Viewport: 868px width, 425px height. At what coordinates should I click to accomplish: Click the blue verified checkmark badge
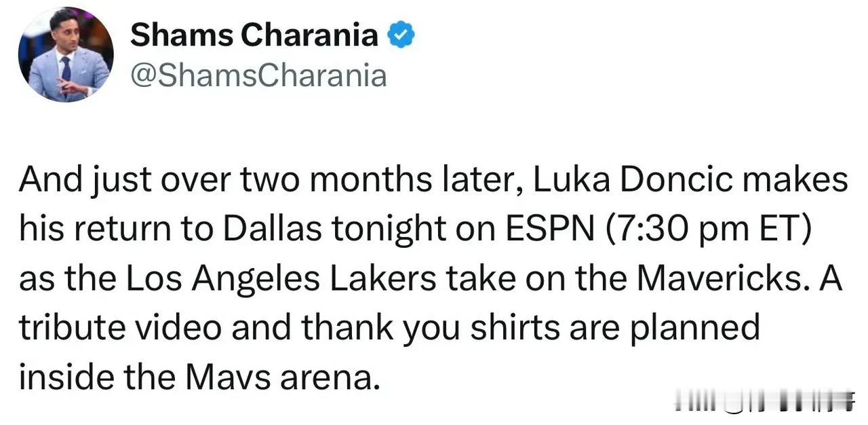(x=401, y=35)
